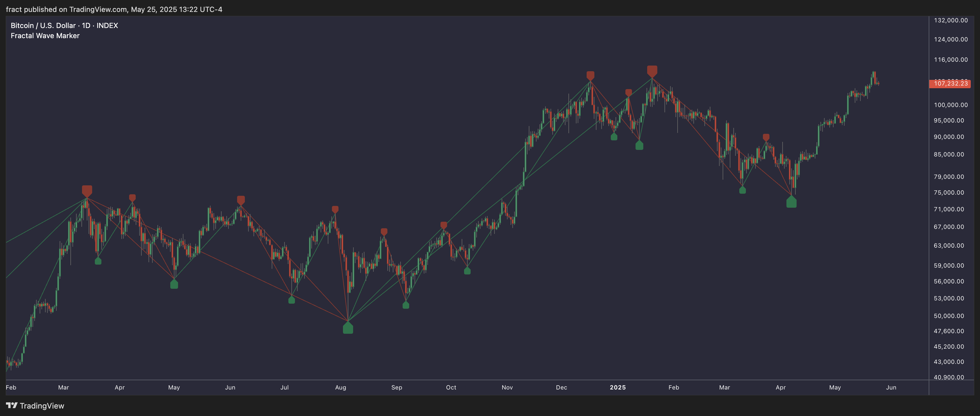Click the small red marker above the late July 2024 high

(335, 209)
